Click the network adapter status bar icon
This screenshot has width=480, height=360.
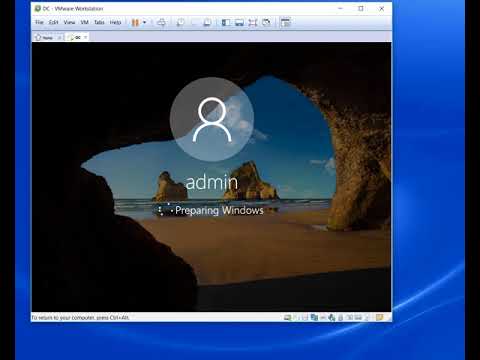[314, 317]
